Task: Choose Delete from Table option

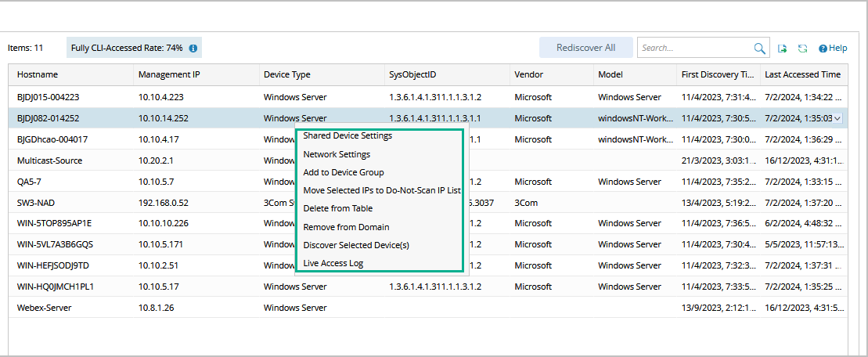Action: pos(338,208)
